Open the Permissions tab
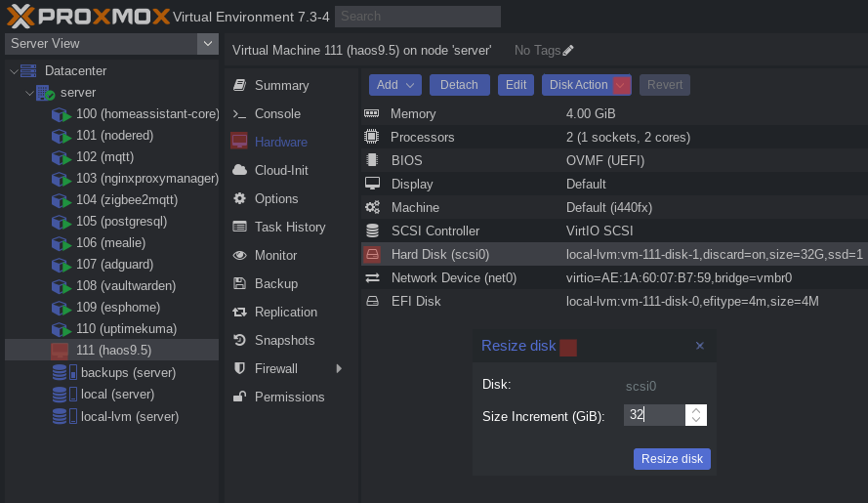The height and width of the screenshot is (503, 868). tap(289, 397)
